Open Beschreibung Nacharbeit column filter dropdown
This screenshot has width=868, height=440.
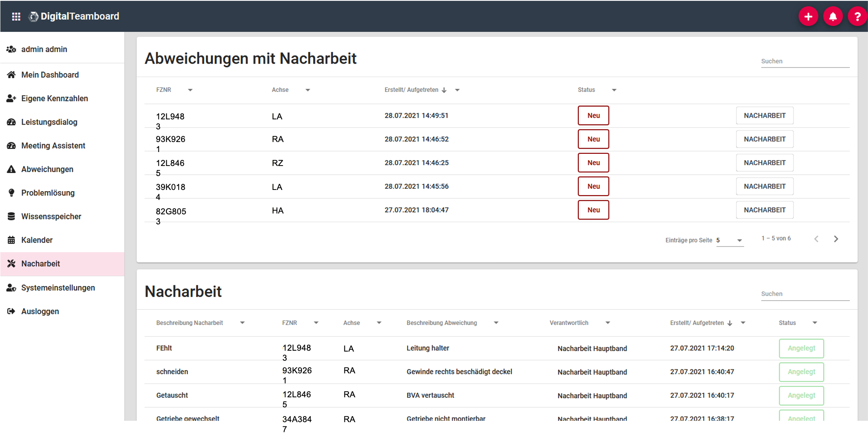point(243,323)
